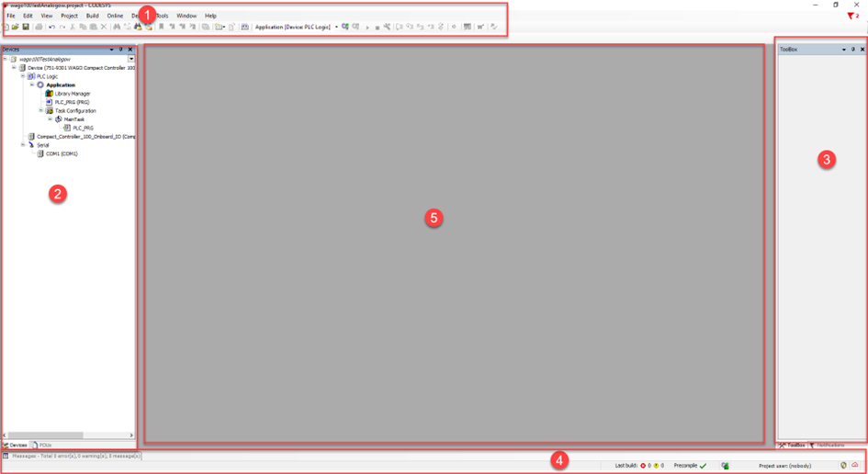Select the Device WAGO Compact Controller entry

point(82,68)
